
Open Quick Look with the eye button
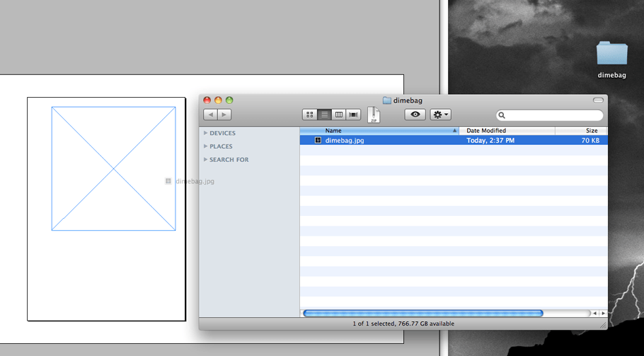tap(415, 115)
